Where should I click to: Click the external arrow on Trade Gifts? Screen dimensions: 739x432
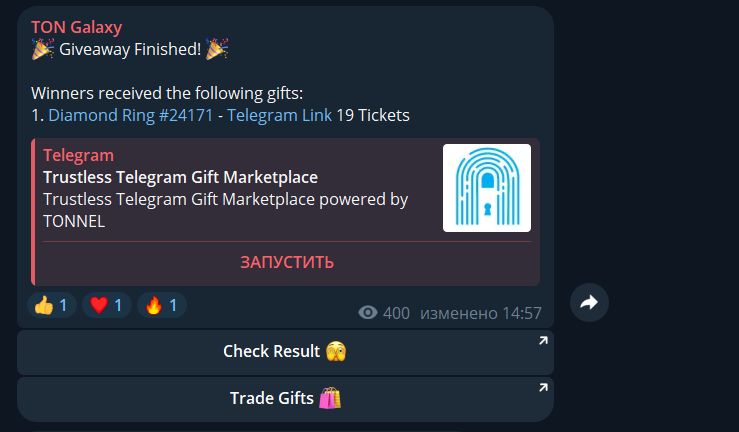pyautogui.click(x=543, y=388)
